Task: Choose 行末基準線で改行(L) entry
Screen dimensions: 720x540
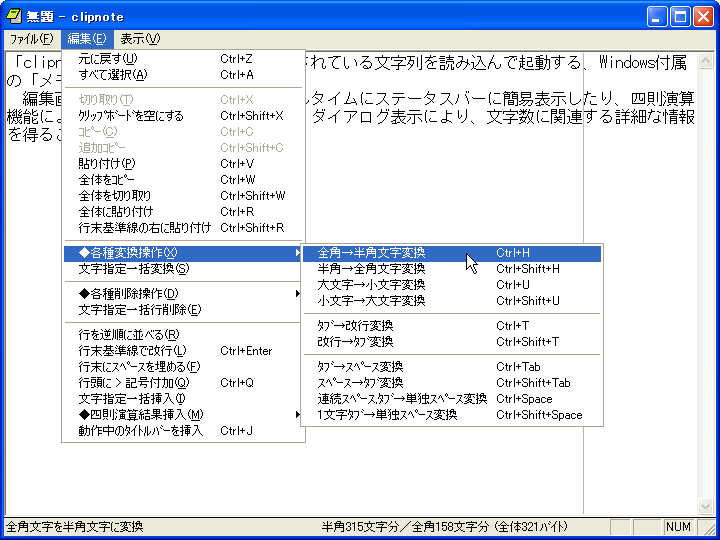Action: [183, 350]
